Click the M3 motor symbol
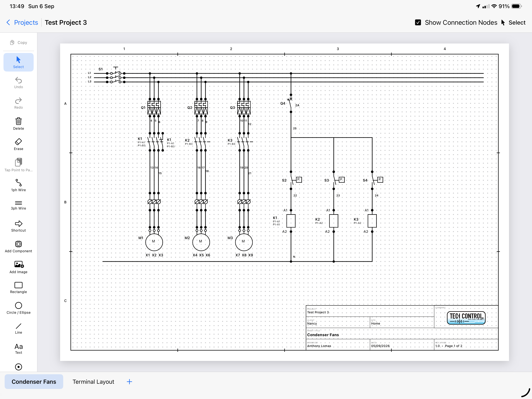The width and height of the screenshot is (532, 399). [244, 242]
